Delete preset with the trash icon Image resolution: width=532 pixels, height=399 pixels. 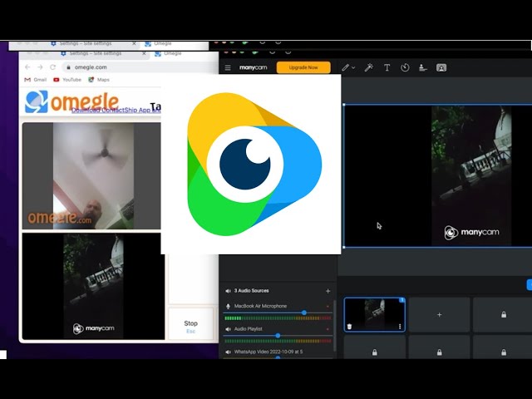pos(349,327)
